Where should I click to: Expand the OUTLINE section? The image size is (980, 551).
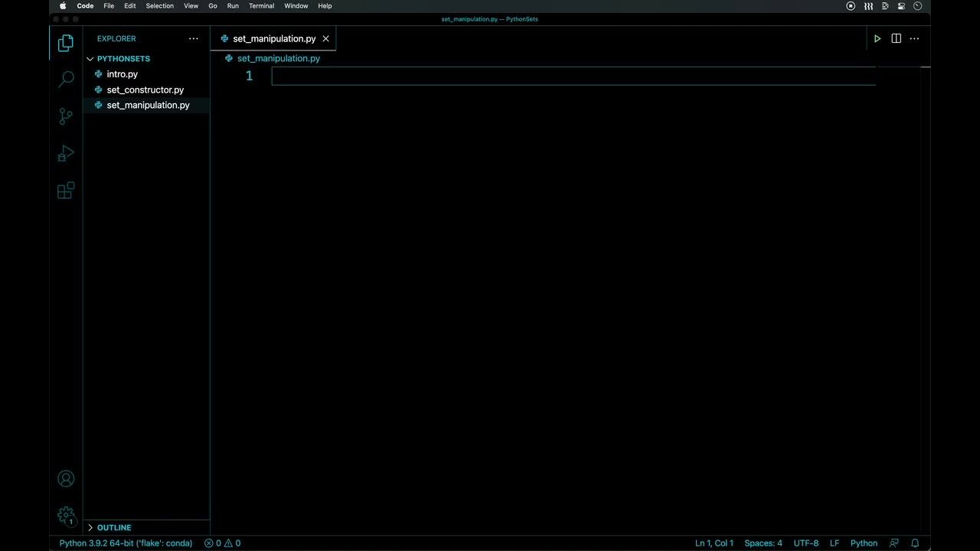113,528
